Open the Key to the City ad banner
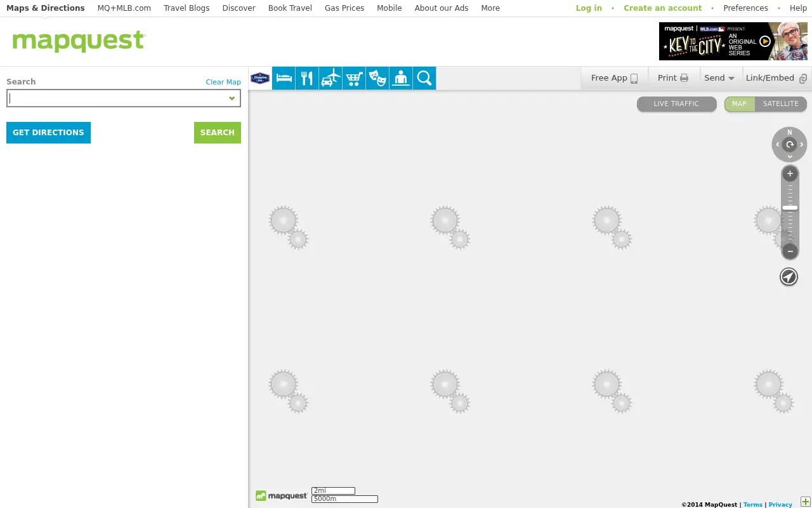Viewport: 812px width, 508px height. coord(733,41)
